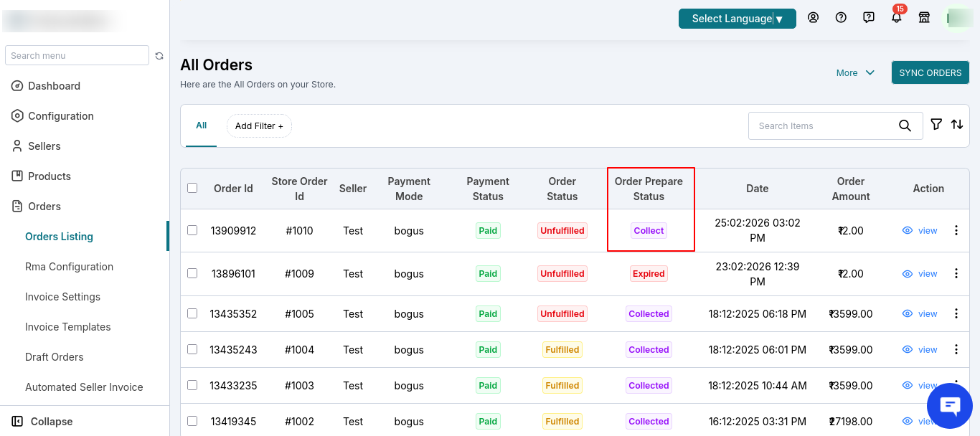Image resolution: width=980 pixels, height=436 pixels.
Task: Open the live chat bubble button
Action: click(950, 407)
